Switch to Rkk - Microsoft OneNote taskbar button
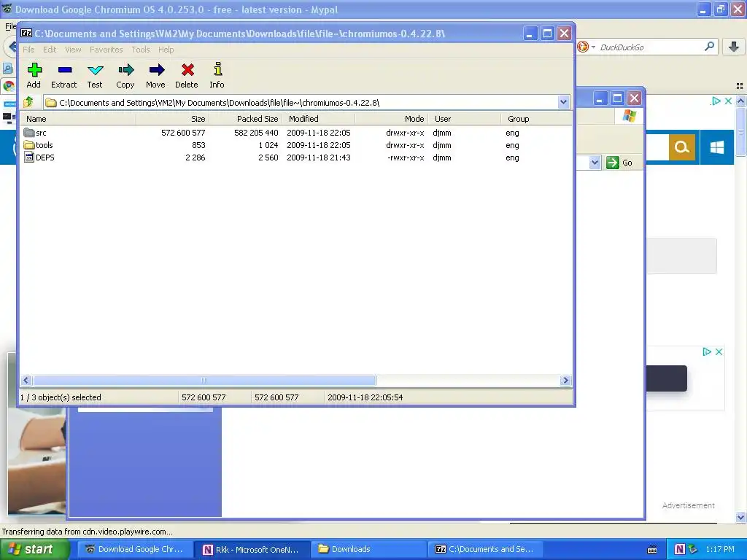This screenshot has height=560, width=747. pos(252,549)
